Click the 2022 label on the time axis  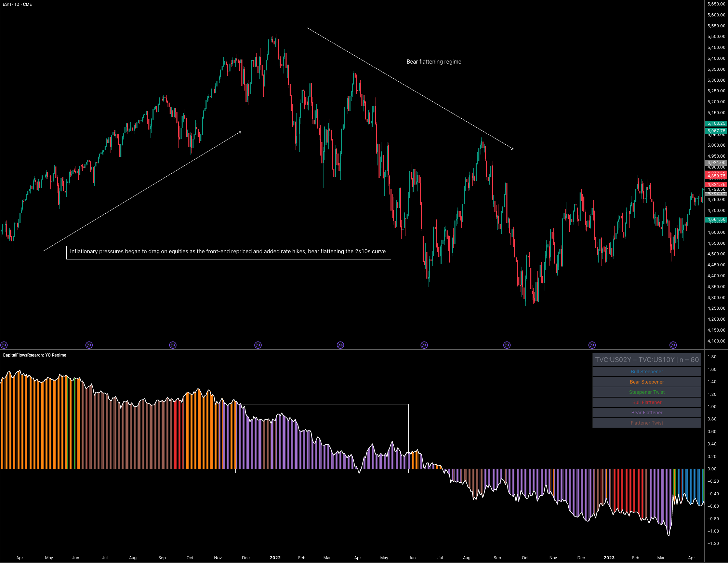(x=275, y=558)
